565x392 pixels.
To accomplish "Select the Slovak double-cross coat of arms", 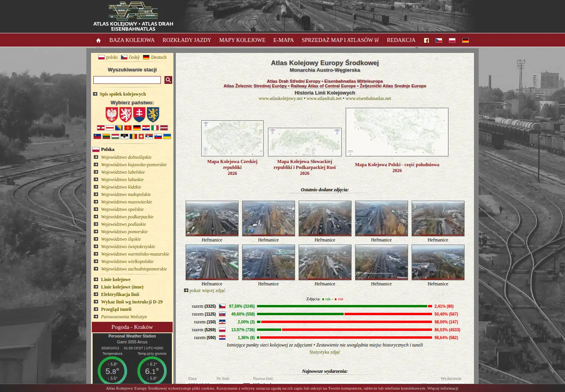I will point(139,114).
